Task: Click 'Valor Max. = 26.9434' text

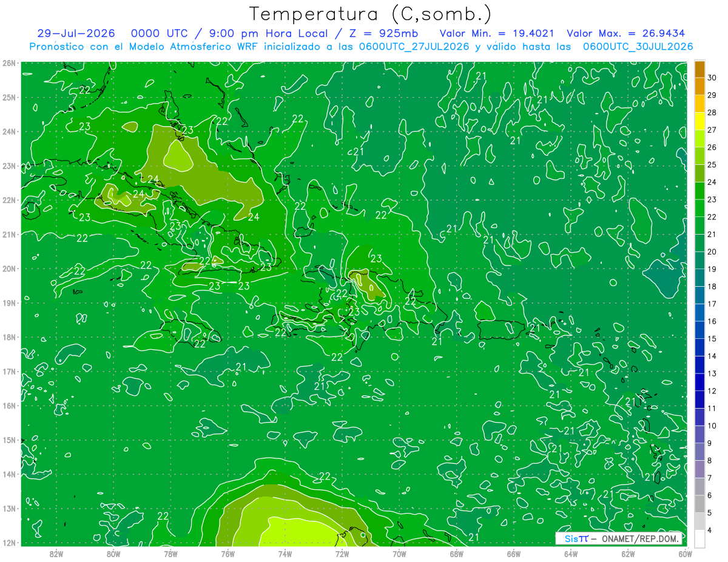Action: click(x=625, y=33)
